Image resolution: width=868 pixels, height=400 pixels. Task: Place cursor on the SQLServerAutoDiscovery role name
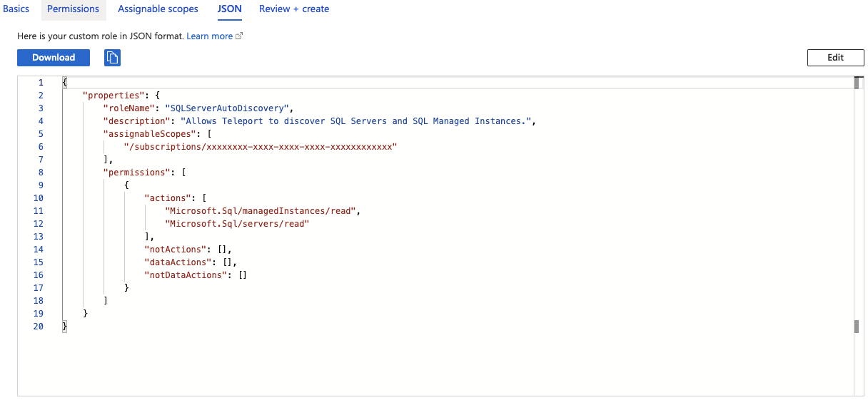coord(226,108)
